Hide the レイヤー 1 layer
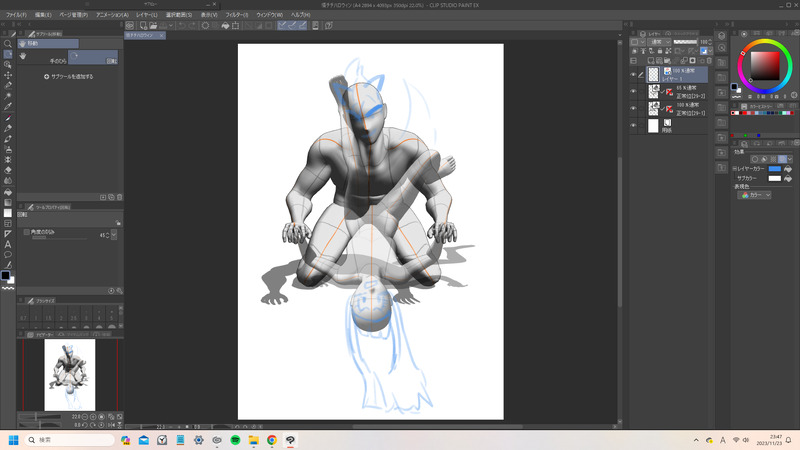The width and height of the screenshot is (800, 450). click(x=633, y=74)
